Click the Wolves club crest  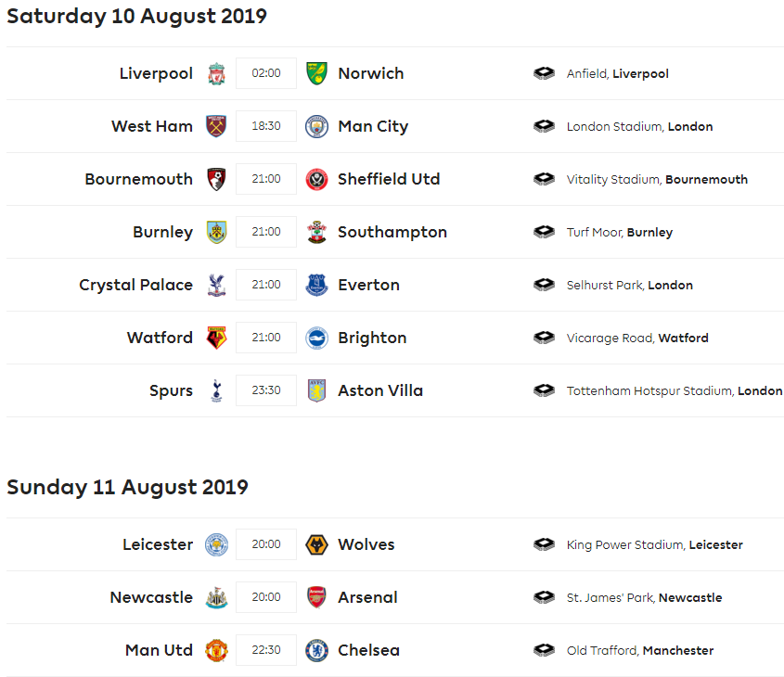tap(317, 544)
